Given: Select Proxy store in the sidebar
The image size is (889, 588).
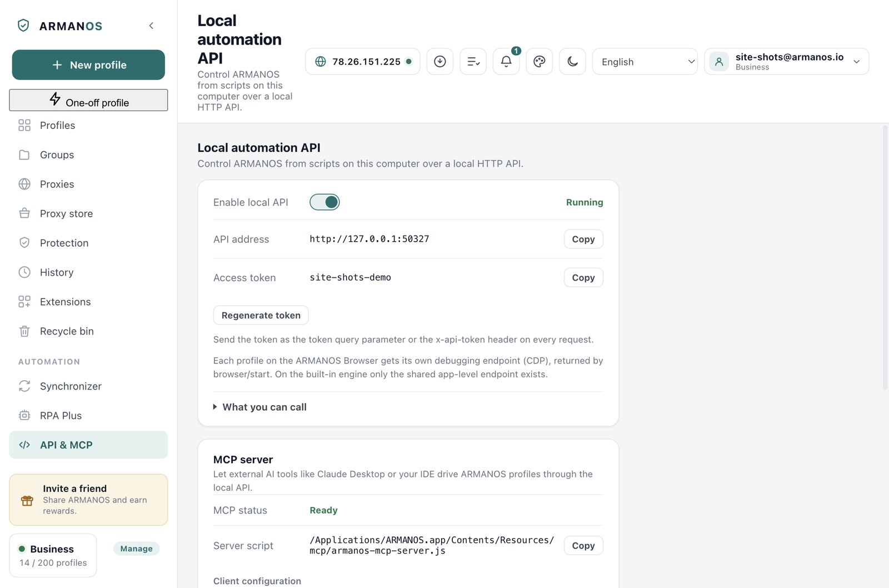Looking at the screenshot, I should (88, 213).
